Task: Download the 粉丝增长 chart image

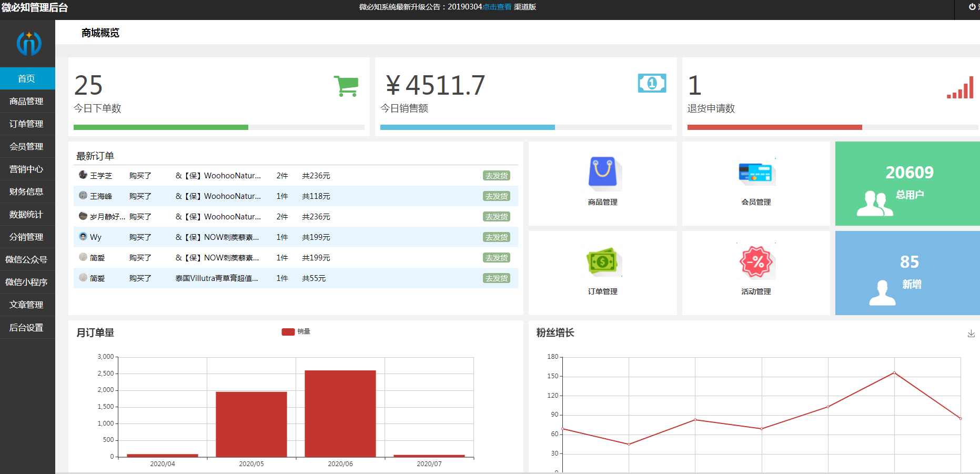Action: pyautogui.click(x=971, y=334)
